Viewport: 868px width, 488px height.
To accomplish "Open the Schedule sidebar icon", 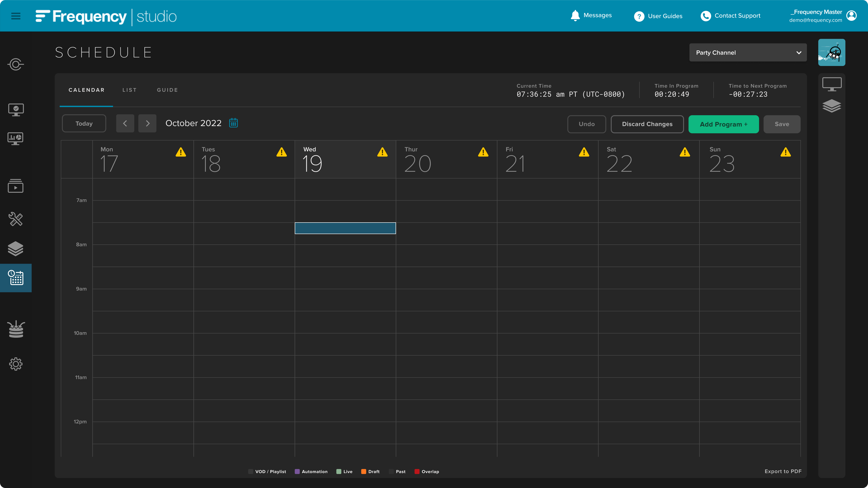I will pos(16,278).
